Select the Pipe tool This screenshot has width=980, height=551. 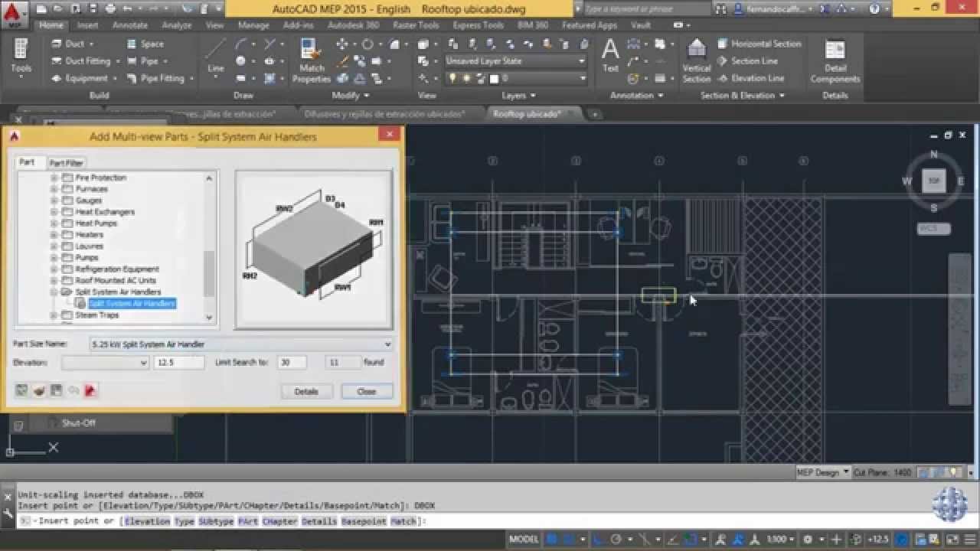click(148, 61)
